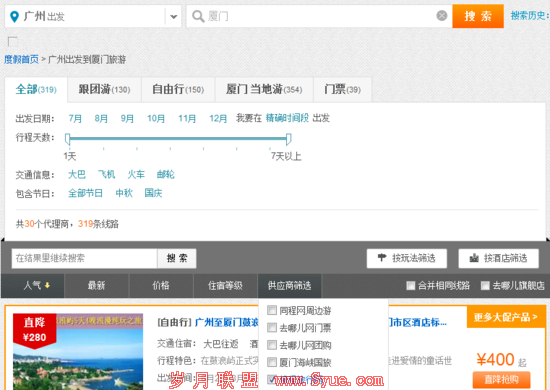Open the 更多大促产品 link

click(505, 317)
